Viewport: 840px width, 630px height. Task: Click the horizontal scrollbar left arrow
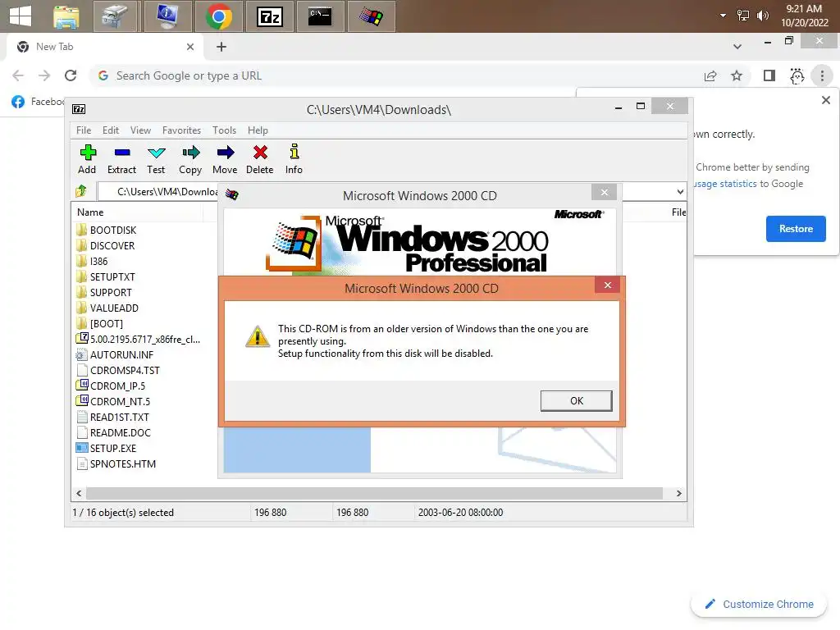[x=79, y=493]
